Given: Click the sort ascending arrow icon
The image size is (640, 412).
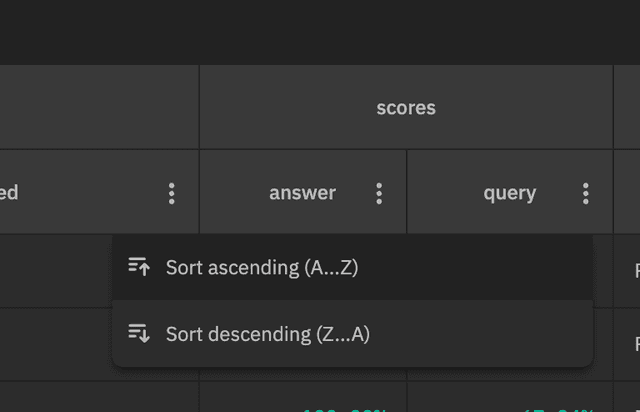Looking at the screenshot, I should click(x=139, y=267).
